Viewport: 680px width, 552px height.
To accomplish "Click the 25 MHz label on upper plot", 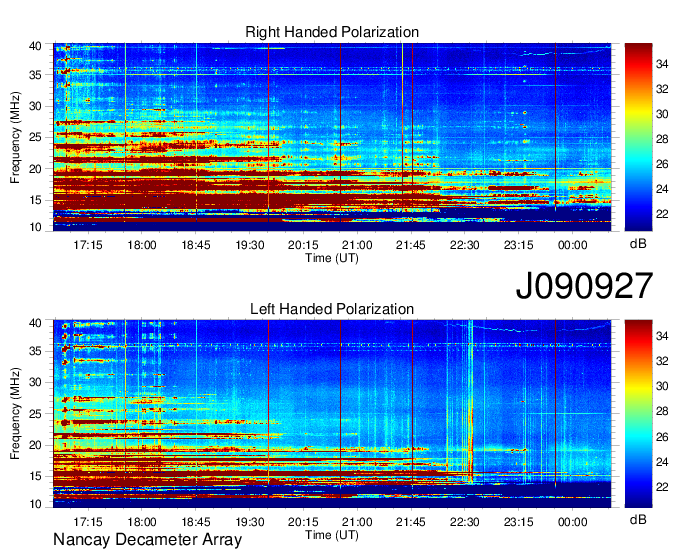I will tap(35, 137).
